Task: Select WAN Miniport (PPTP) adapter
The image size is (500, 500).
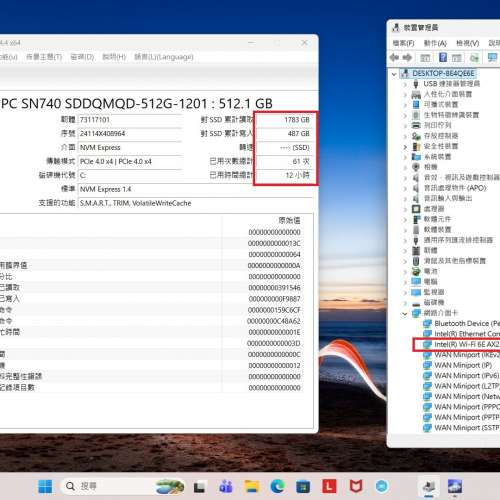Action: pos(467,417)
